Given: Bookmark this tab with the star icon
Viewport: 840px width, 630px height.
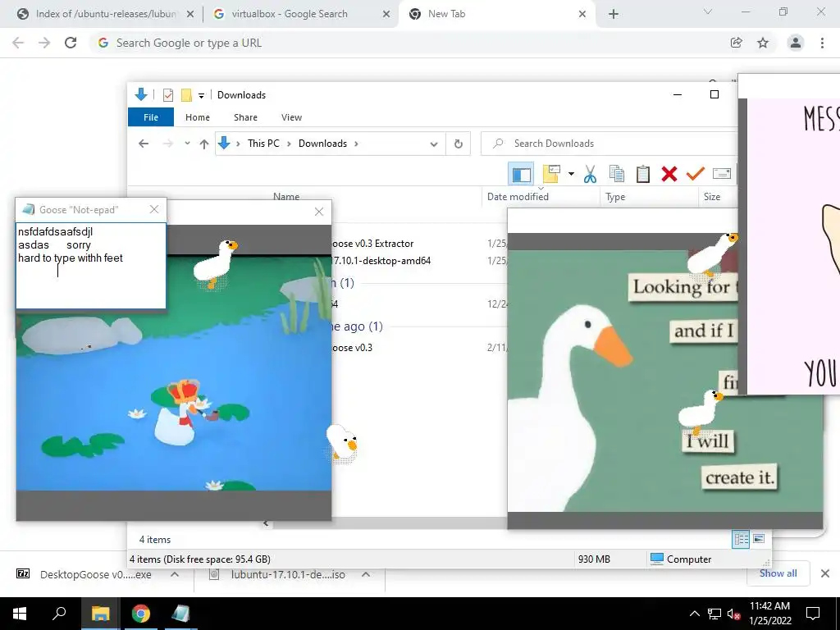Looking at the screenshot, I should (763, 43).
